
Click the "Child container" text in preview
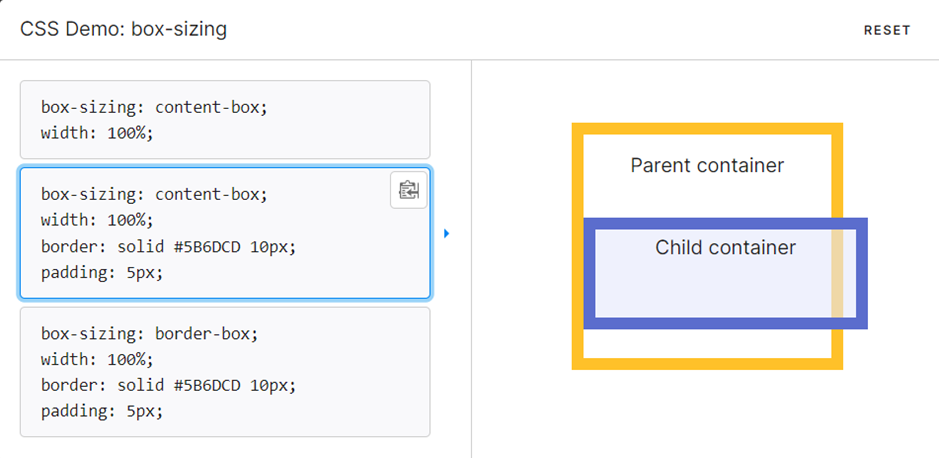[725, 247]
